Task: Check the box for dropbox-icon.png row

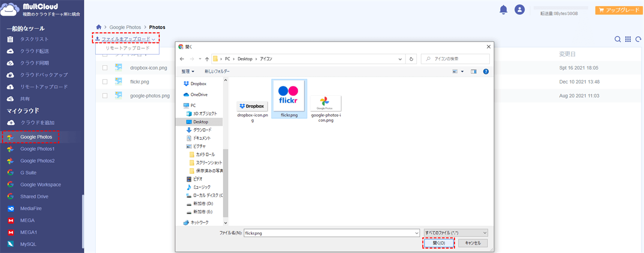Action: (x=105, y=68)
